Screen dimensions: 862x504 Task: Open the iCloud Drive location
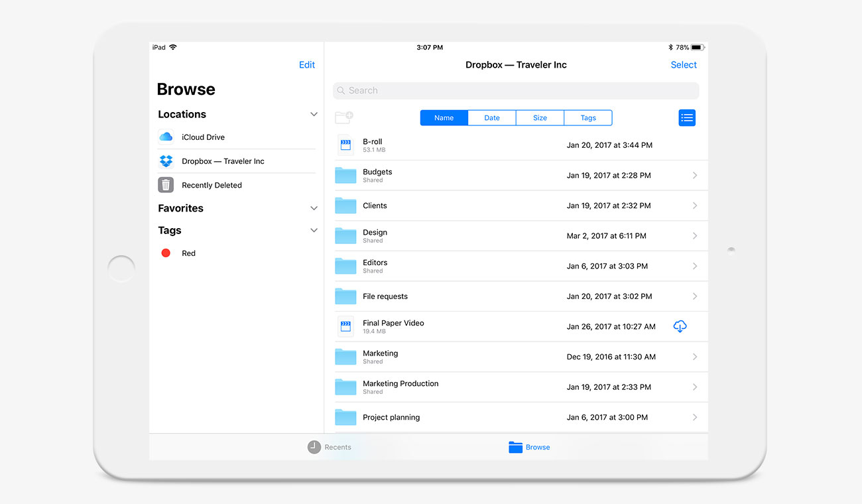203,137
